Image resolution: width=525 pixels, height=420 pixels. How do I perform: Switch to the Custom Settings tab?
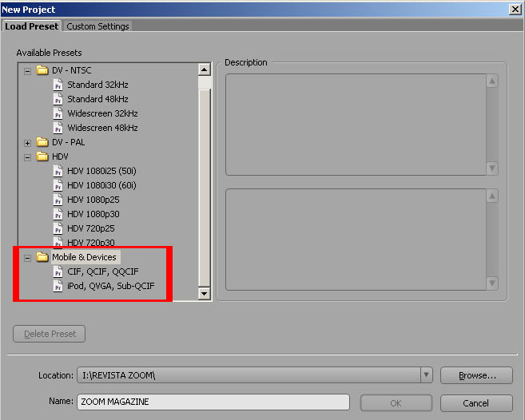(x=97, y=26)
